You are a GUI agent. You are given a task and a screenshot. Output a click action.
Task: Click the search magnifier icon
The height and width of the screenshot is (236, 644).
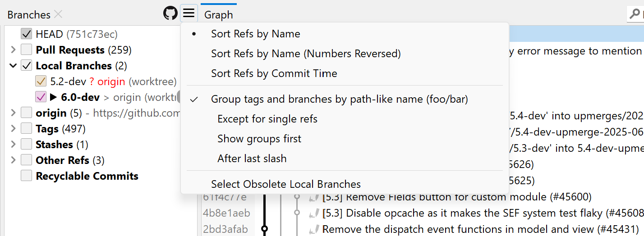point(634,14)
